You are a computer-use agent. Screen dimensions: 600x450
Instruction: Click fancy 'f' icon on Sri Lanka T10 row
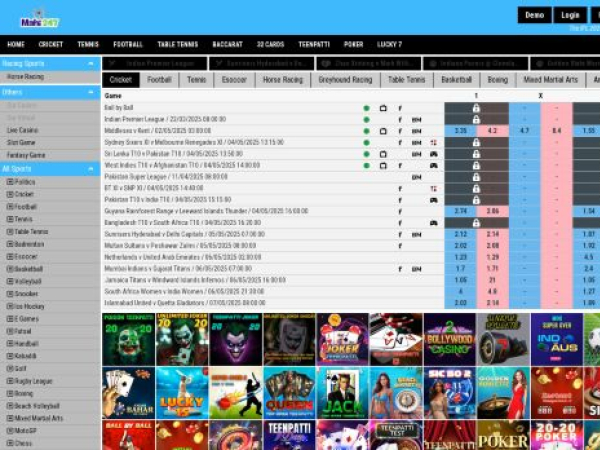[x=400, y=154]
